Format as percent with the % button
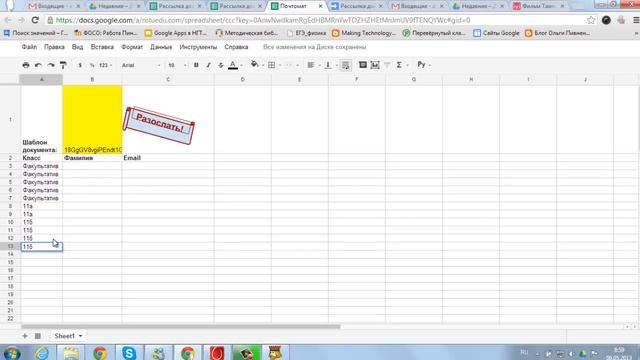 (x=92, y=65)
